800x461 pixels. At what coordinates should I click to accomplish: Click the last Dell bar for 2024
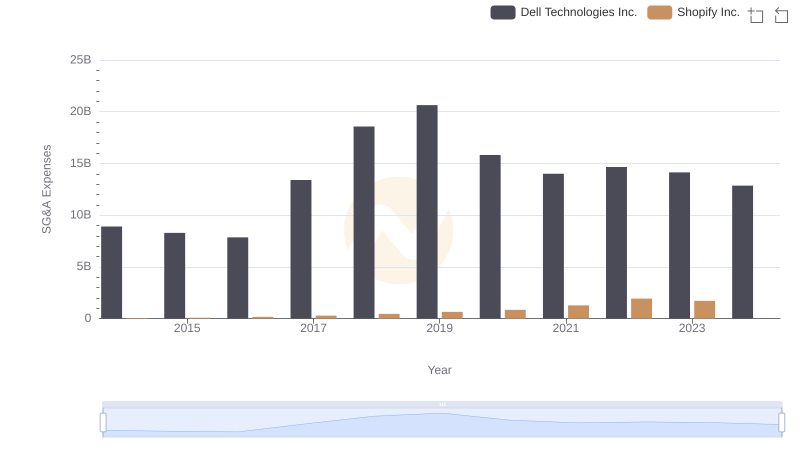click(742, 252)
